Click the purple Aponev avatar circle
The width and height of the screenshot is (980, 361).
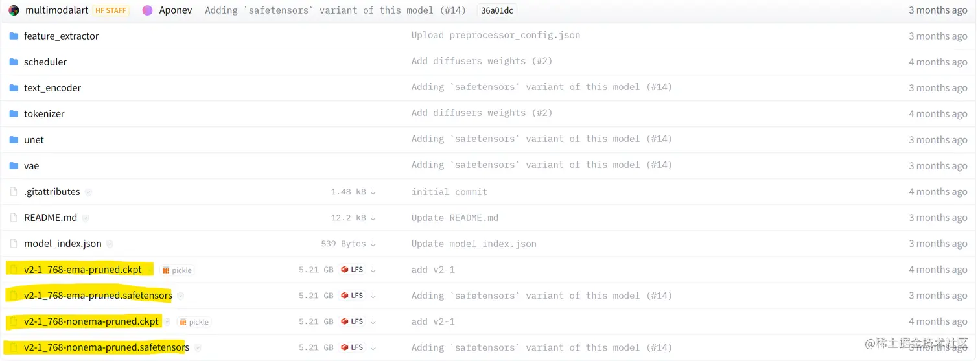pos(148,10)
